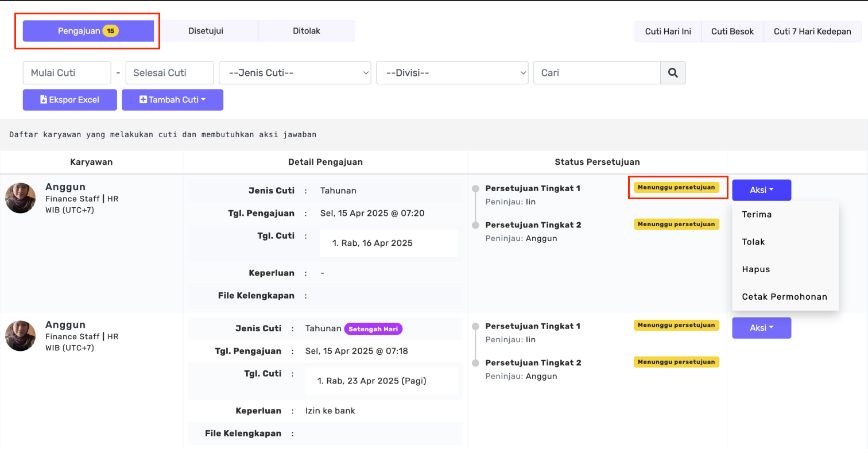Open Aksi dropdown for second leave request

point(761,328)
